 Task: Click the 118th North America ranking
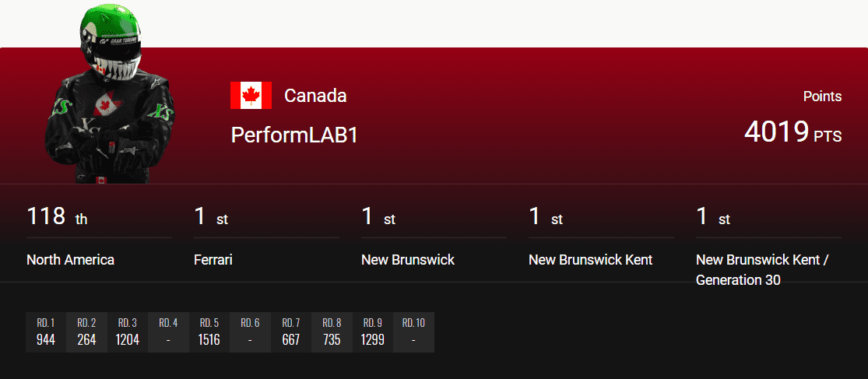(99, 237)
